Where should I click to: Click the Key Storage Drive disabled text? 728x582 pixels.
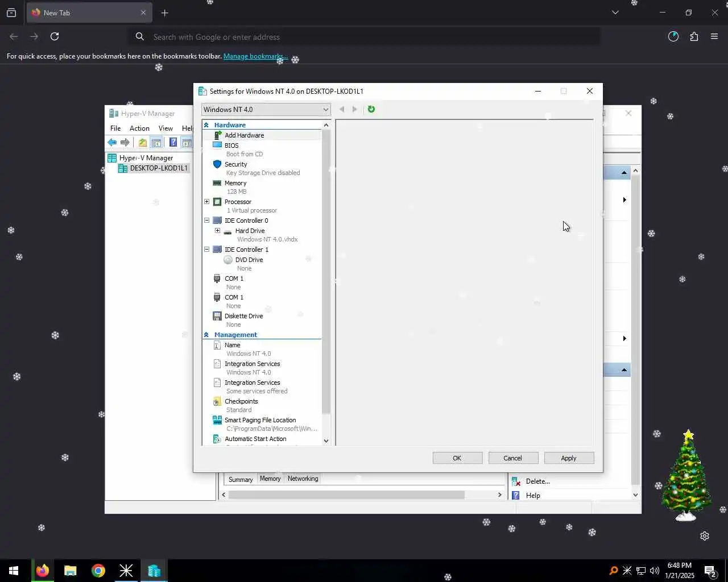pyautogui.click(x=263, y=173)
